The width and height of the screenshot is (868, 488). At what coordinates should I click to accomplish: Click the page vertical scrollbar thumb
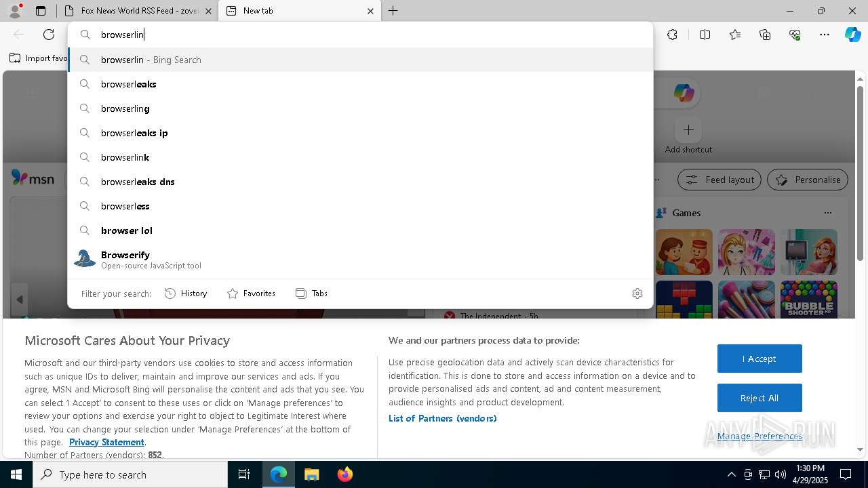coord(860,173)
